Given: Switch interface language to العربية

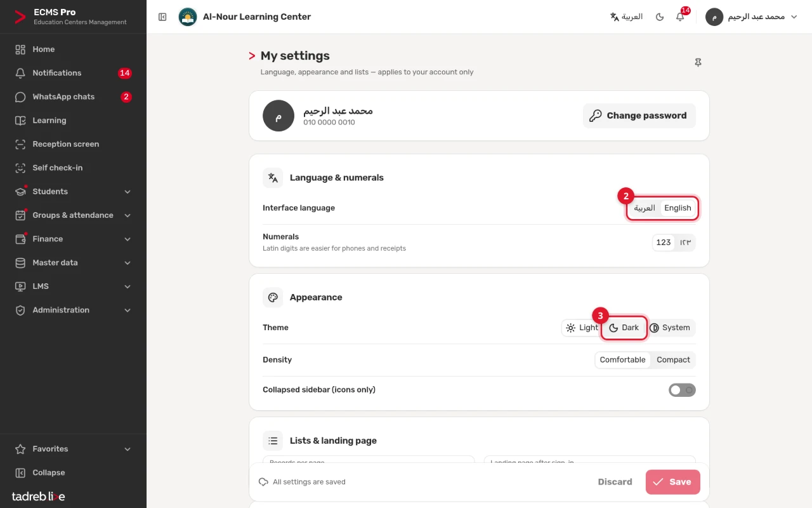Looking at the screenshot, I should tap(645, 208).
